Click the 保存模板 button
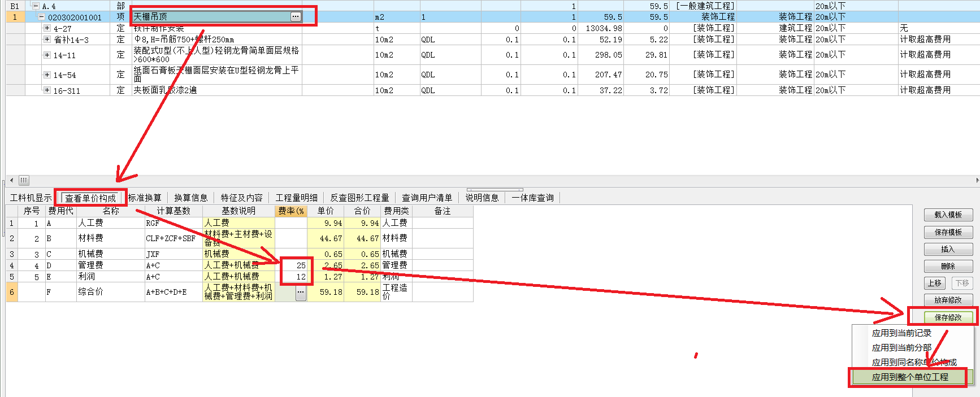 [948, 232]
